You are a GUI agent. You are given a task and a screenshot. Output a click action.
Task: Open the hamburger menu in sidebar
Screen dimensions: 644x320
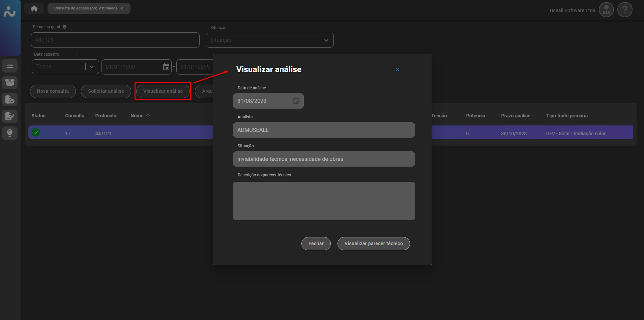point(10,66)
